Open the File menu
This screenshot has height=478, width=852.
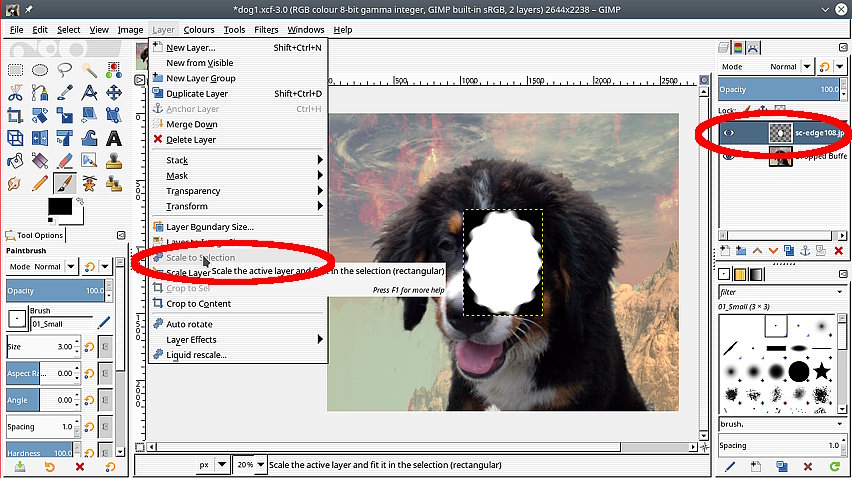16,30
